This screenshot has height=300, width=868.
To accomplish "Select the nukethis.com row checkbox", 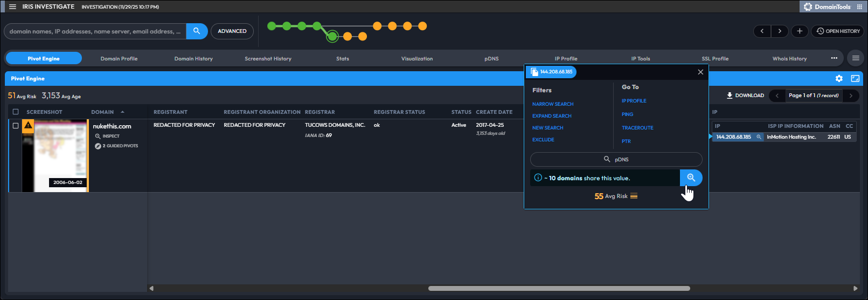I will [x=16, y=126].
